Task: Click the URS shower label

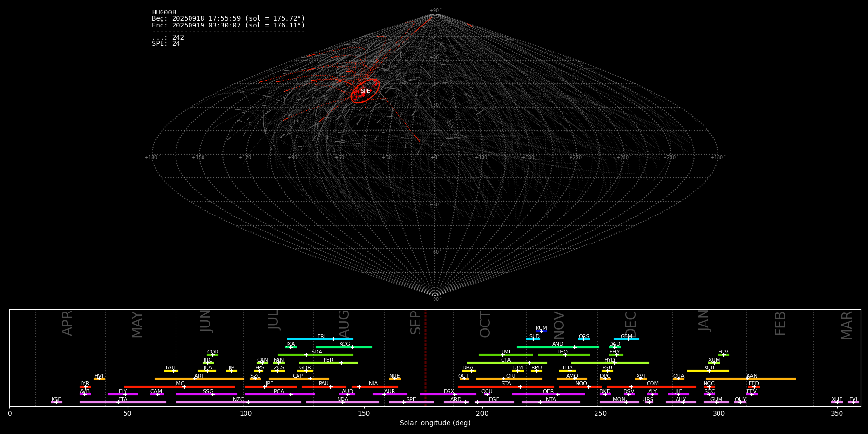Action: [648, 400]
